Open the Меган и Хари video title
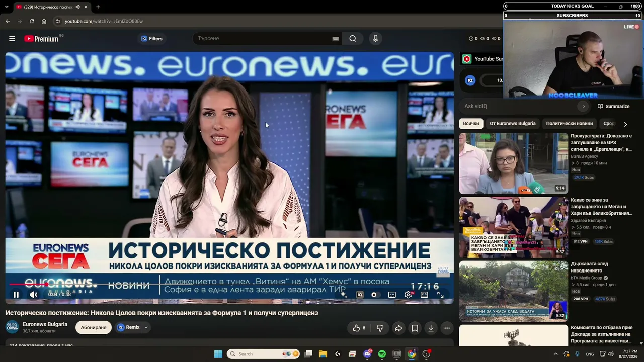The height and width of the screenshot is (362, 644). tap(601, 207)
